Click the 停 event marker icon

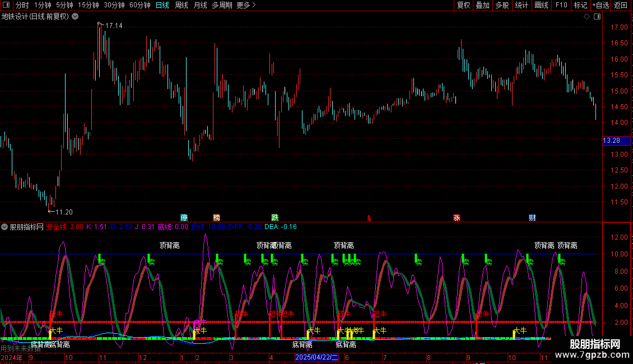(x=184, y=217)
